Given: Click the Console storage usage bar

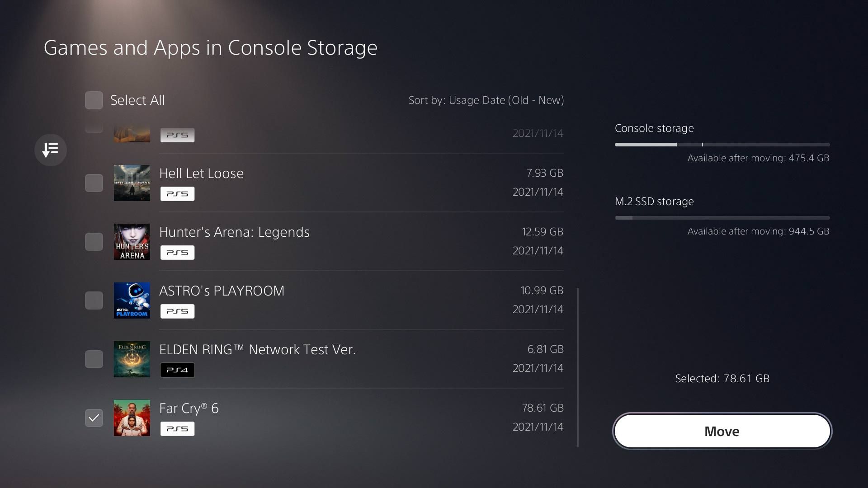Looking at the screenshot, I should pyautogui.click(x=722, y=145).
